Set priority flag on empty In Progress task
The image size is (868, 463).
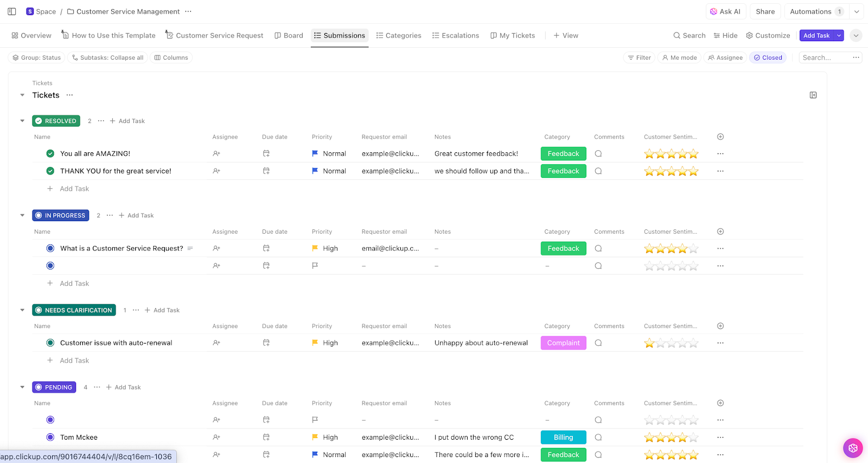[315, 266]
